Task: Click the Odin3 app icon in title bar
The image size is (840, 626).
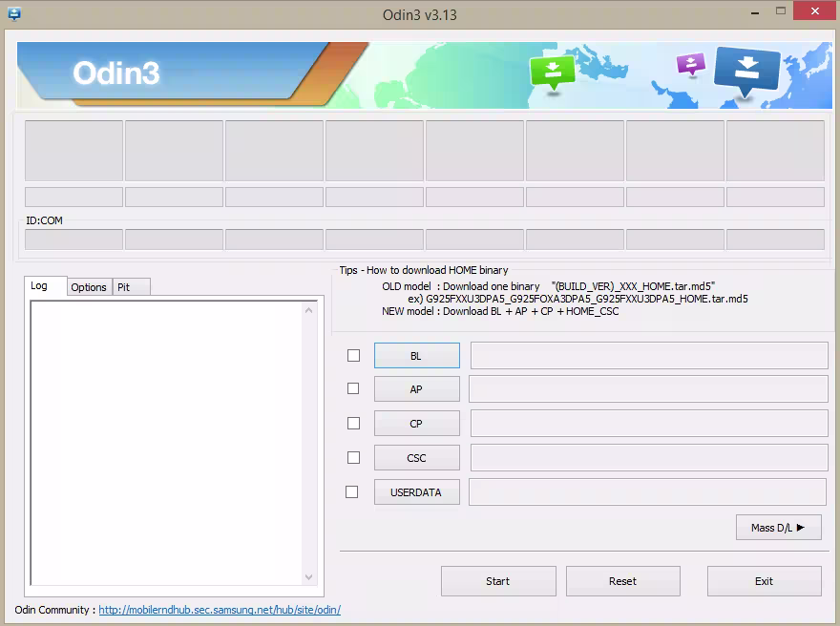Action: coord(13,13)
